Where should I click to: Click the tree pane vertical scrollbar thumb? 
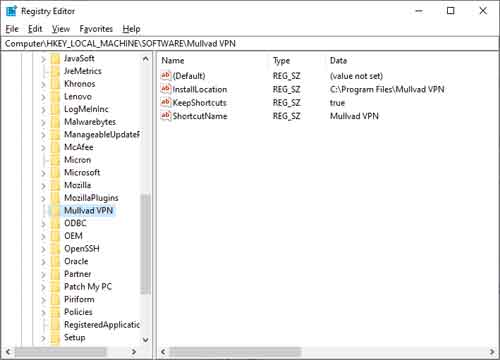point(145,244)
